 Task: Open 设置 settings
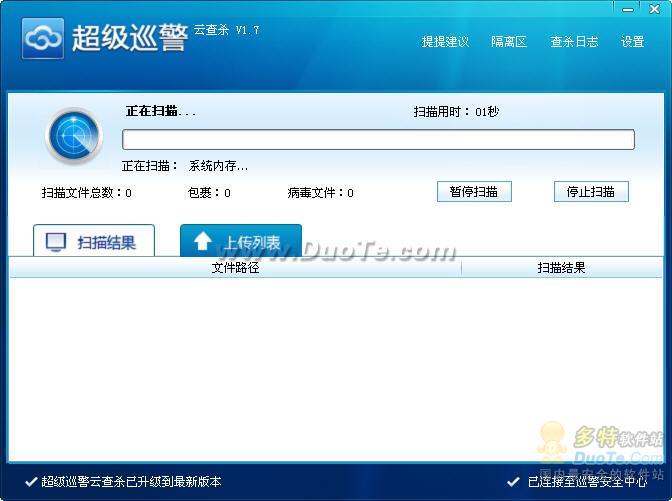633,42
